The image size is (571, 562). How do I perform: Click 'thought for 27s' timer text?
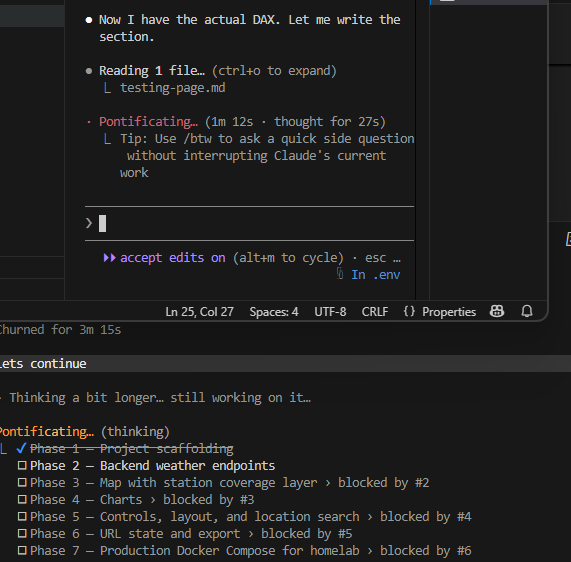point(326,122)
